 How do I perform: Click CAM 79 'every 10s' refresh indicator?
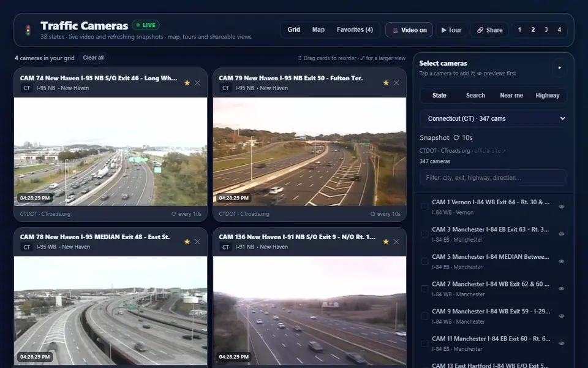pyautogui.click(x=385, y=214)
